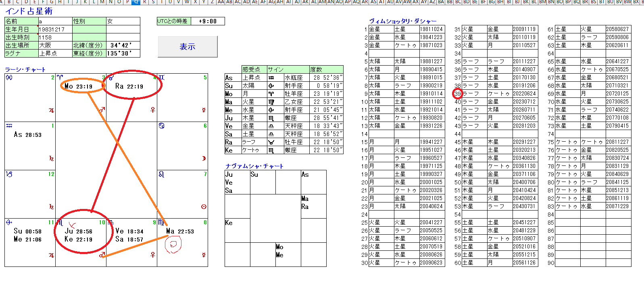Click the red Sun glyph in Leo cell
The image size is (644, 283).
[x=204, y=207]
